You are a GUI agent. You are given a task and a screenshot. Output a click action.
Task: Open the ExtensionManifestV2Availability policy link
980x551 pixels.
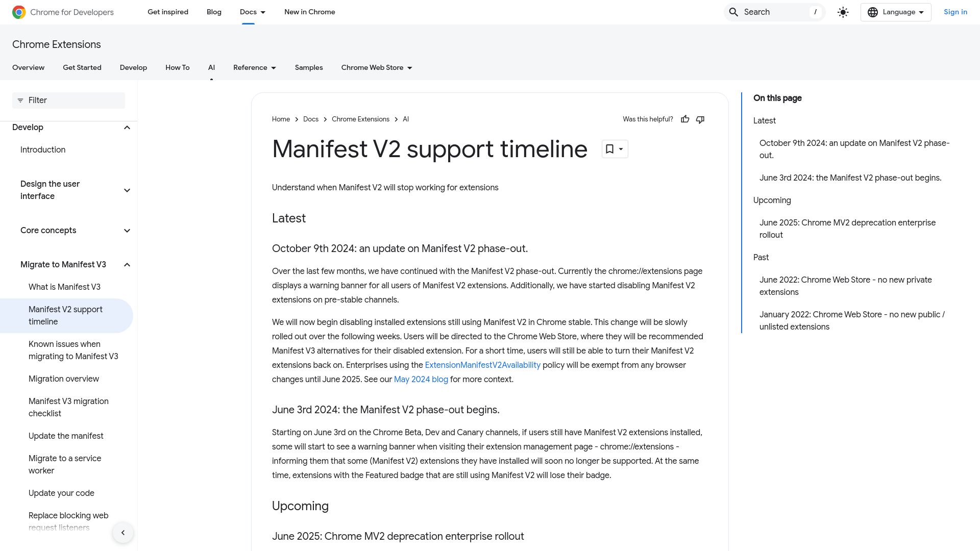pos(482,365)
